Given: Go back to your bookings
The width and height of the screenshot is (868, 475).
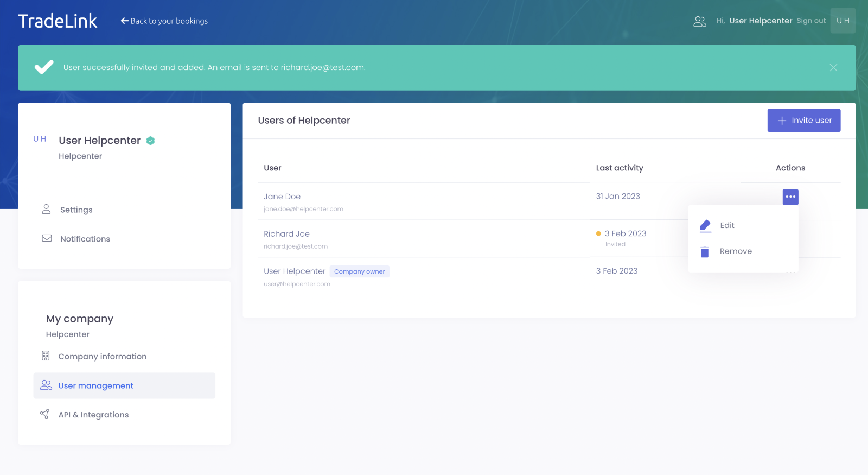Looking at the screenshot, I should coord(164,21).
